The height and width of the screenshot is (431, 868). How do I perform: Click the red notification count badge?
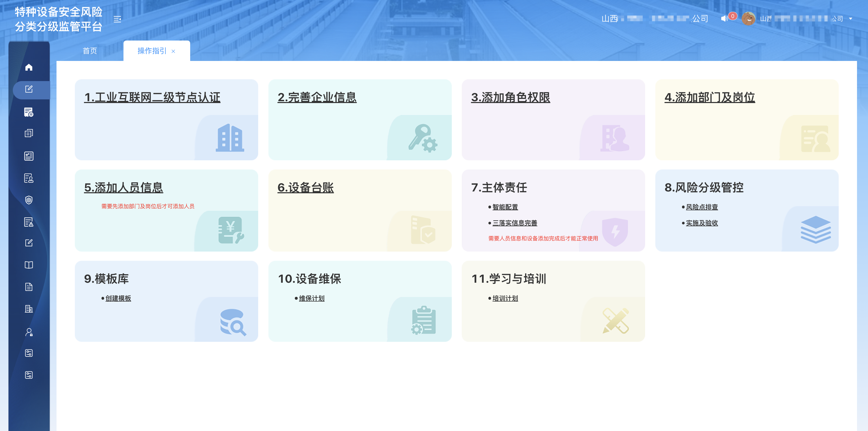[732, 16]
